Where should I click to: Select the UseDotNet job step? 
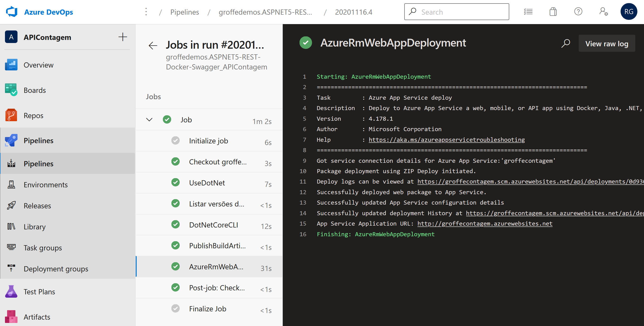(x=207, y=183)
